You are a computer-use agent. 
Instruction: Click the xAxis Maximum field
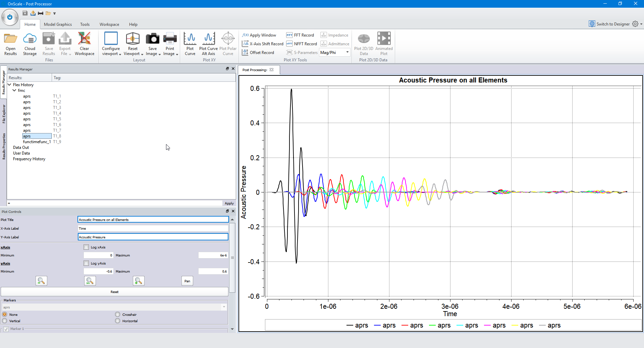[x=213, y=255]
